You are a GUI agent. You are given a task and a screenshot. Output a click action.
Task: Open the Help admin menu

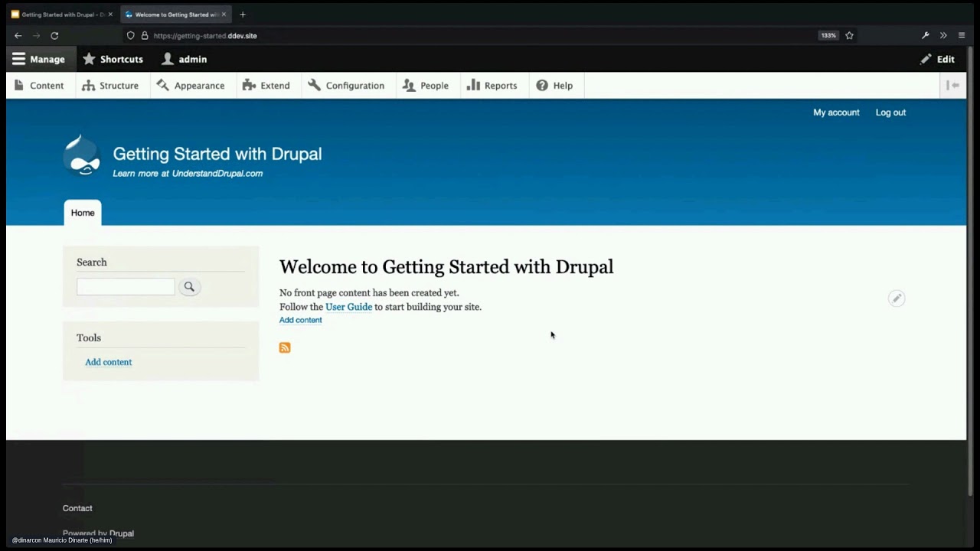click(554, 86)
